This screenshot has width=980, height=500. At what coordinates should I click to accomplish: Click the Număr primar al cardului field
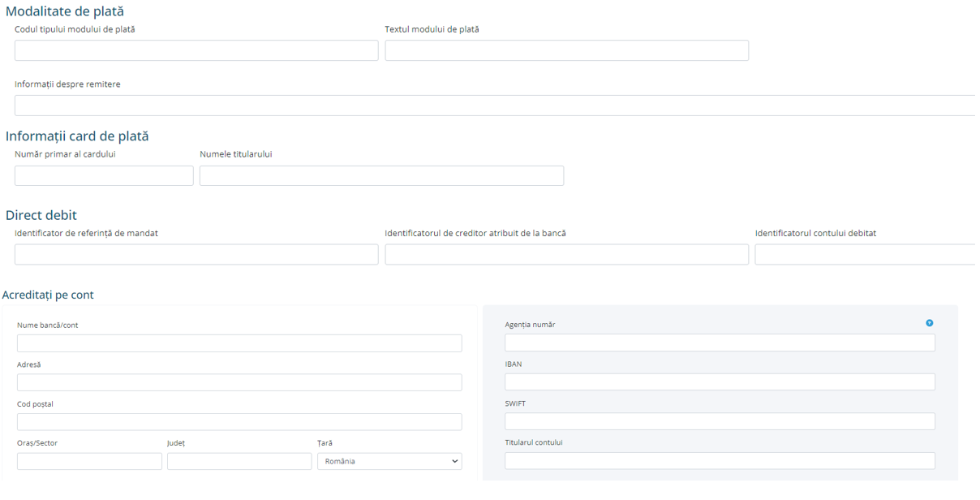coord(104,175)
